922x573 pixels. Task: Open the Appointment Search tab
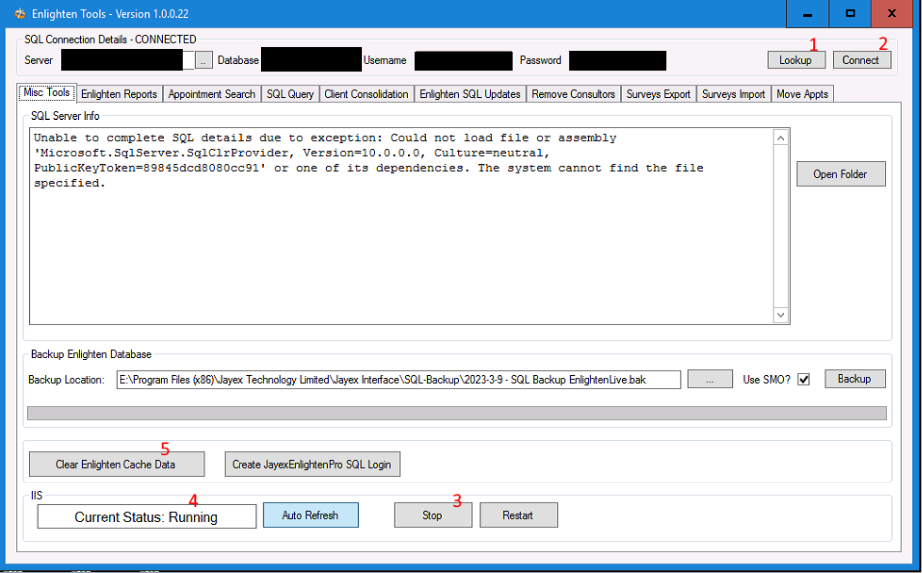(212, 94)
